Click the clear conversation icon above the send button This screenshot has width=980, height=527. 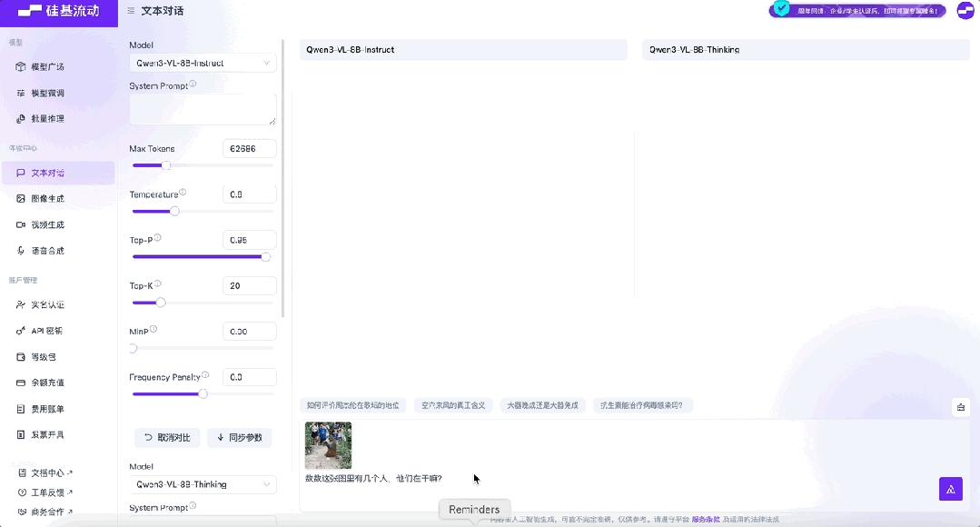click(x=961, y=408)
